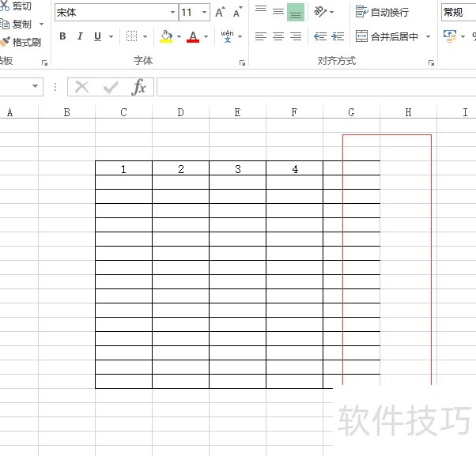Click the accounting number format icon
Image resolution: width=476 pixels, height=456 pixels.
click(x=450, y=36)
